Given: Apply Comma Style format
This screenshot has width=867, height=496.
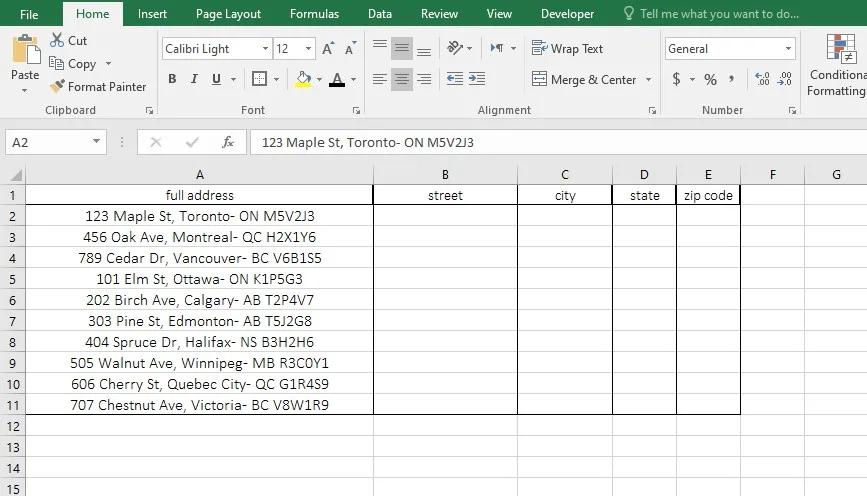Looking at the screenshot, I should pyautogui.click(x=732, y=79).
